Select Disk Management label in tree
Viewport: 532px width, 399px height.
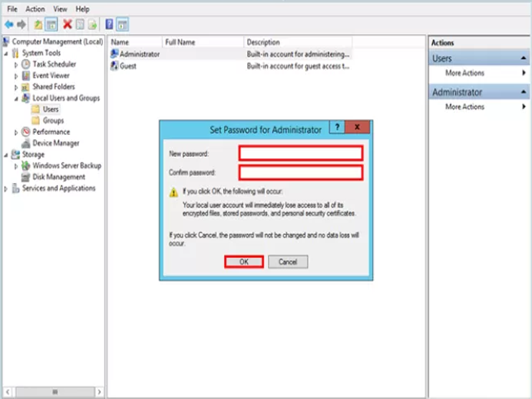point(59,177)
